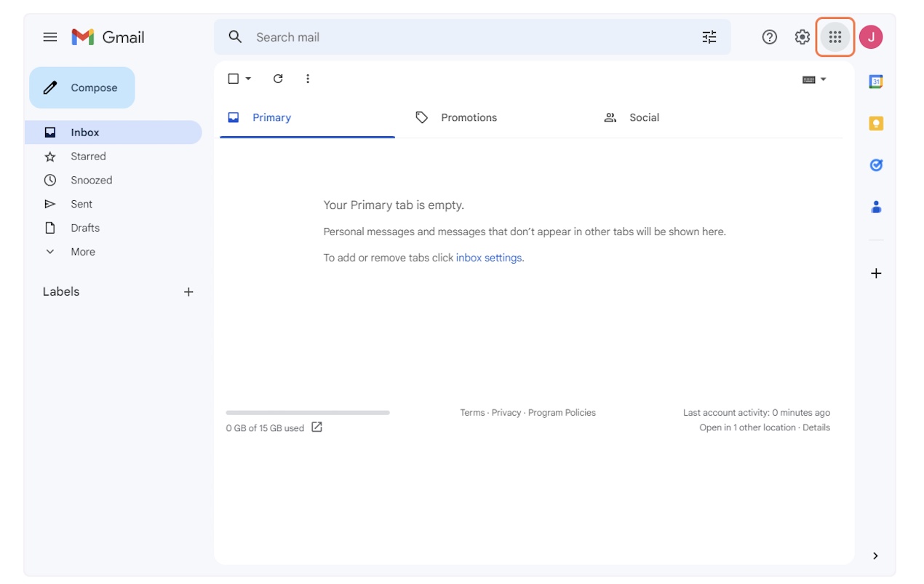Click '0 GB of 15 GB used' text
924x584 pixels.
pyautogui.click(x=265, y=428)
